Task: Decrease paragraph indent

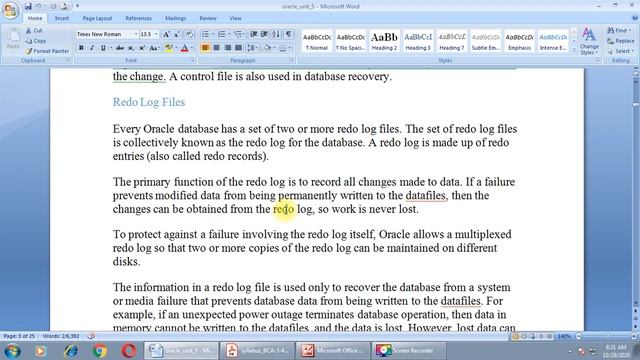Action: pos(253,34)
